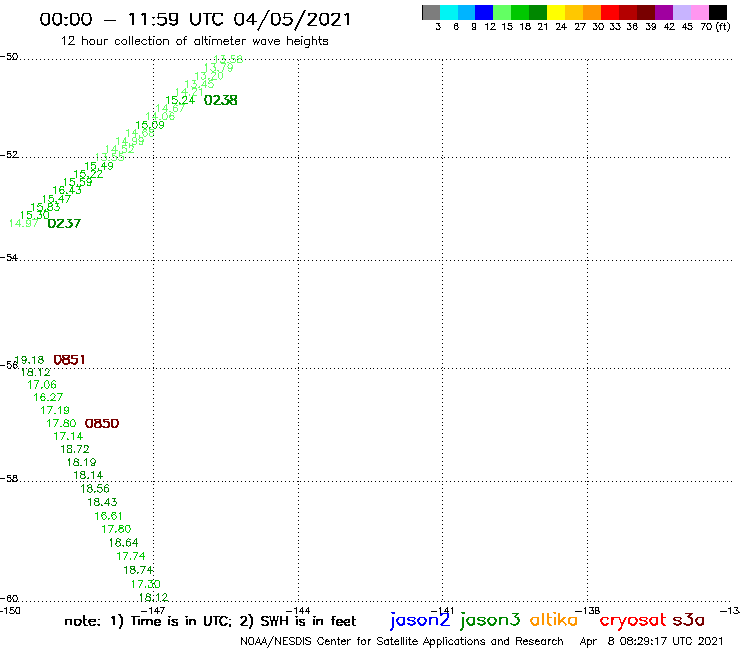
Task: Click the 16.61 wave height value
Action: (x=109, y=516)
